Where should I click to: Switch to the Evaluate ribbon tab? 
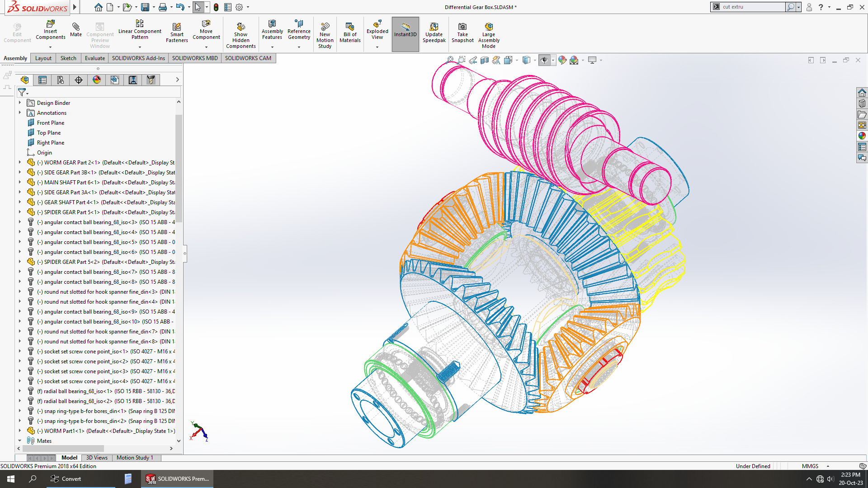95,58
